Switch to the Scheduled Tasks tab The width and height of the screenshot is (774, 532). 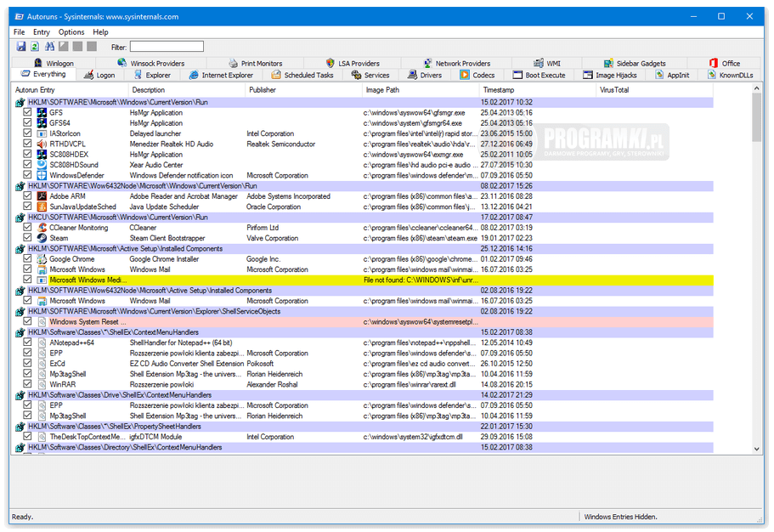pyautogui.click(x=302, y=75)
